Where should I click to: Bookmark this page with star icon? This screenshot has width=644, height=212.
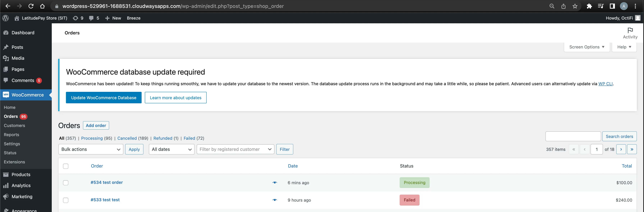[x=575, y=6]
